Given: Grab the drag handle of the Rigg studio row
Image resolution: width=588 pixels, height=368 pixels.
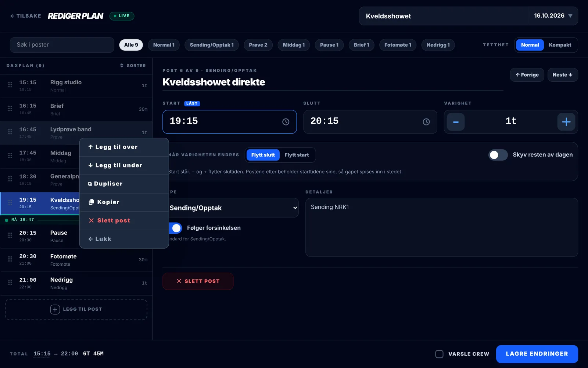Looking at the screenshot, I should pyautogui.click(x=10, y=85).
